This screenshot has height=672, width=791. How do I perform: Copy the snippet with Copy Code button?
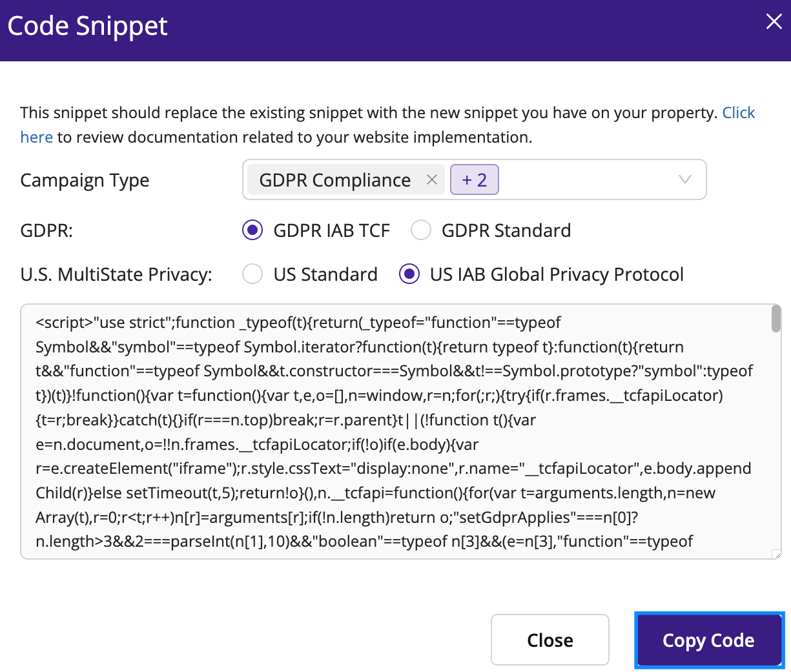709,640
